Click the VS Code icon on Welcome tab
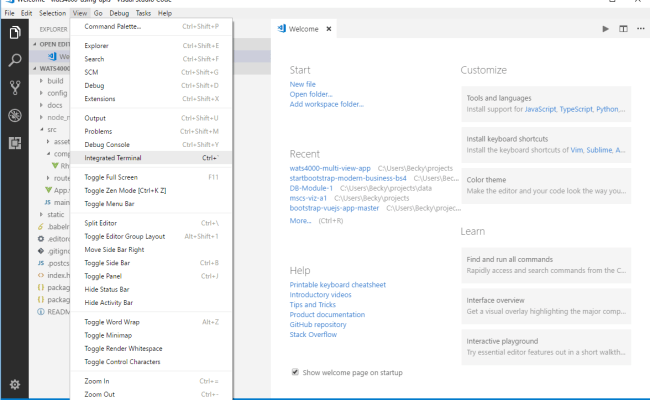 (x=282, y=29)
